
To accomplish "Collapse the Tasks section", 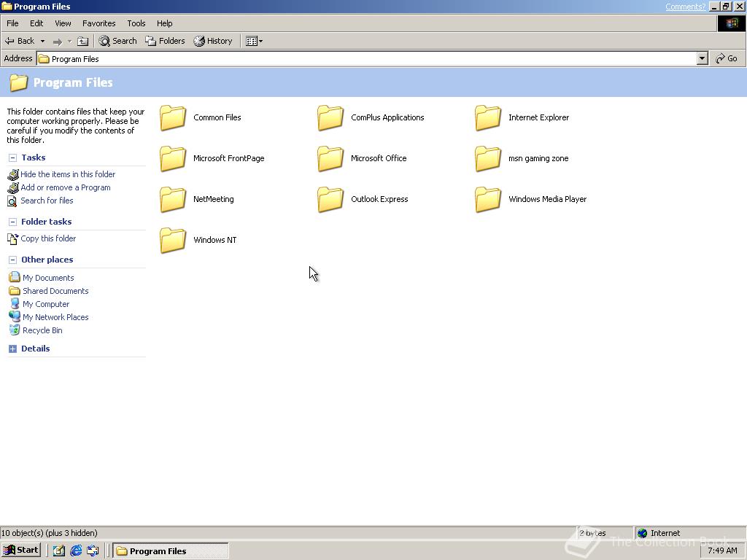I will (x=13, y=157).
